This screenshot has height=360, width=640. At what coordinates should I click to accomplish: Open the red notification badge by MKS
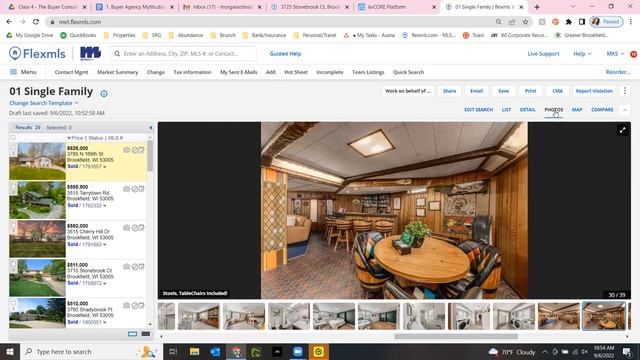point(633,54)
